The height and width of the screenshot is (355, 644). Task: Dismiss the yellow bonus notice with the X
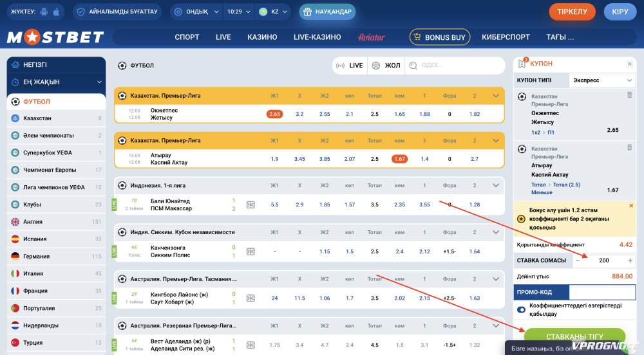pos(631,206)
